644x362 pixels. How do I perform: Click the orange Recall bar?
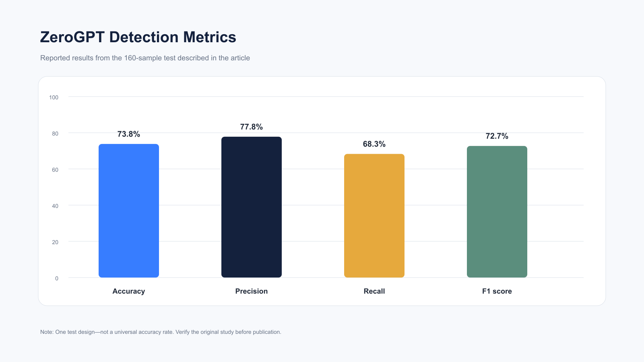tap(374, 216)
